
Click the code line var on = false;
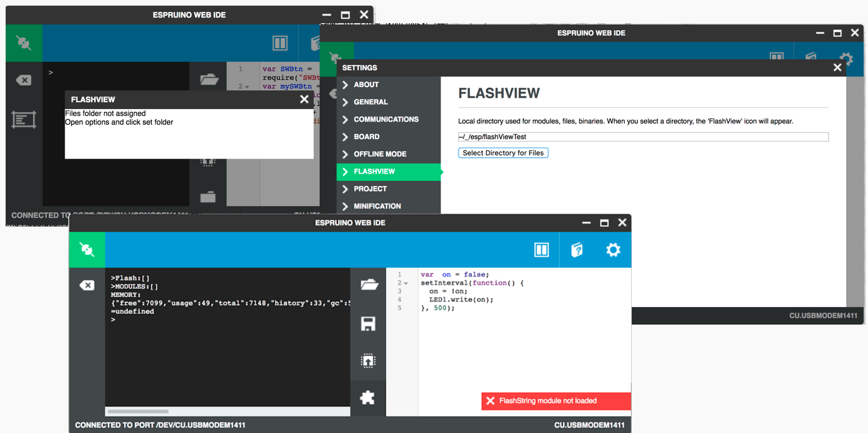click(454, 274)
